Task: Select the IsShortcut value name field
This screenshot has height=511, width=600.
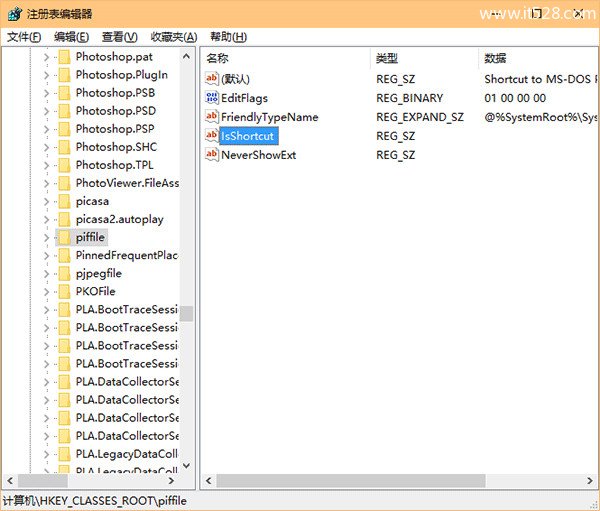Action: coord(247,136)
